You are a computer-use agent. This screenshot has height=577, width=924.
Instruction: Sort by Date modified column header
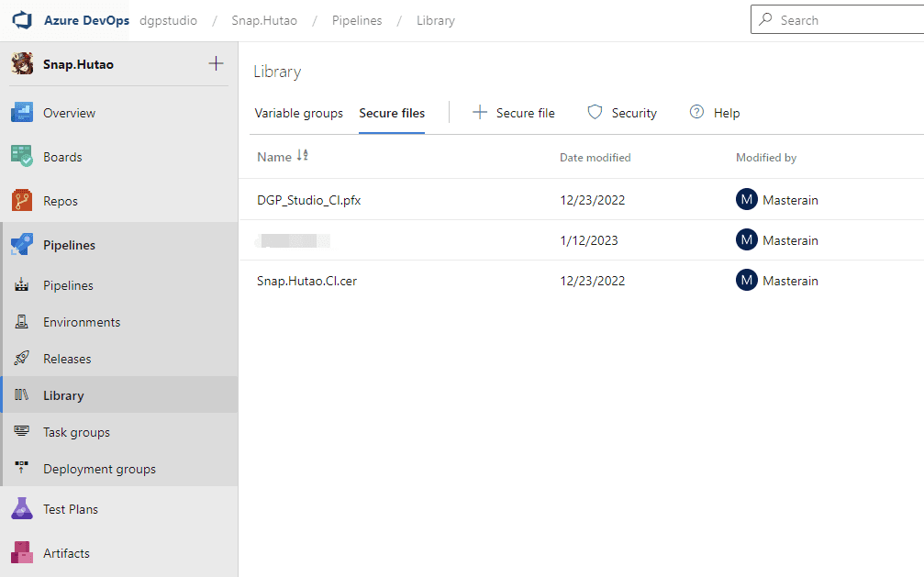[596, 158]
